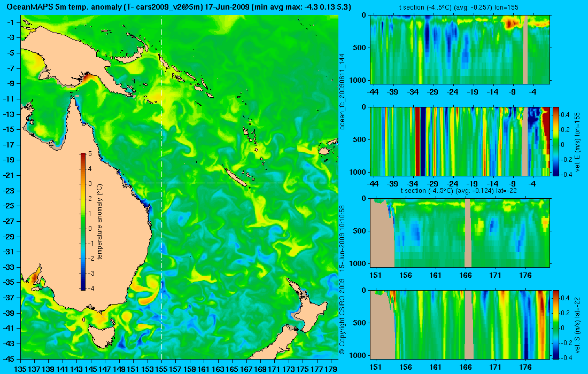
Task: Click the '500' depth label on top temperature section
Action: pyautogui.click(x=360, y=48)
